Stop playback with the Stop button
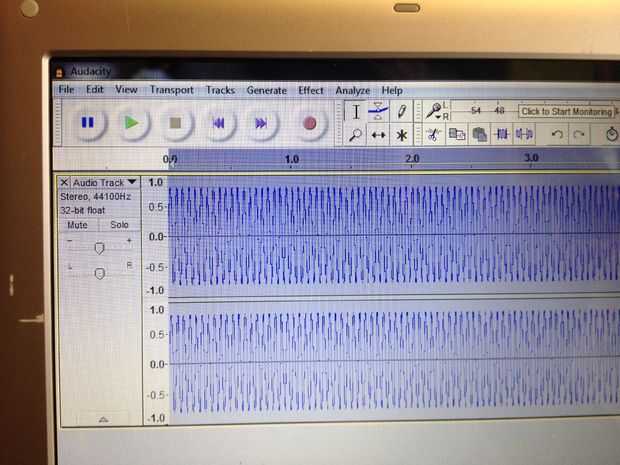620x465 pixels. click(x=176, y=123)
